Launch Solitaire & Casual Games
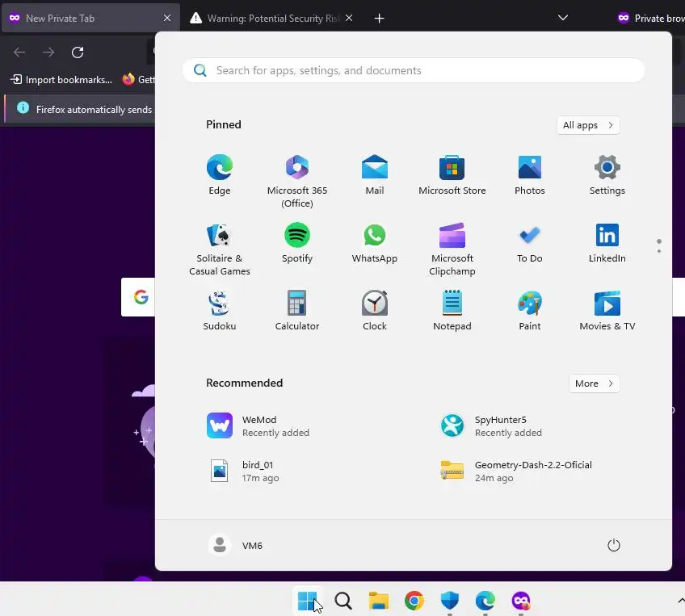The image size is (685, 616). tap(219, 249)
